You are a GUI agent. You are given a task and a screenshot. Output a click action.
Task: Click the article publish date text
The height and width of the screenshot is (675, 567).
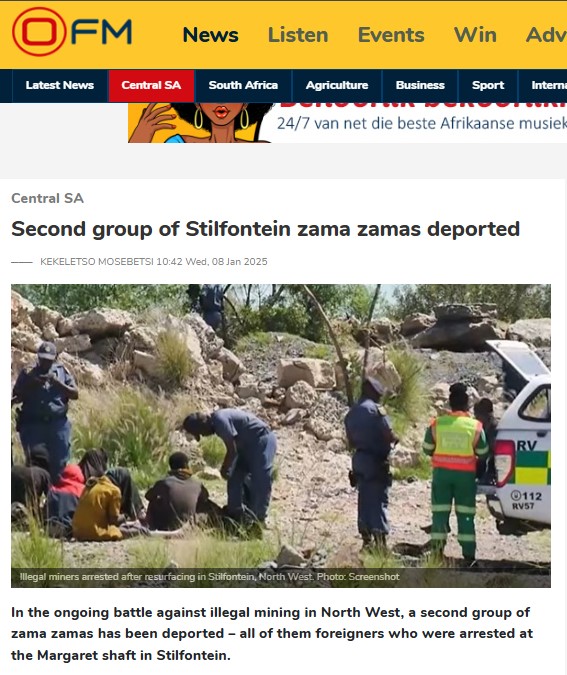(x=212, y=262)
